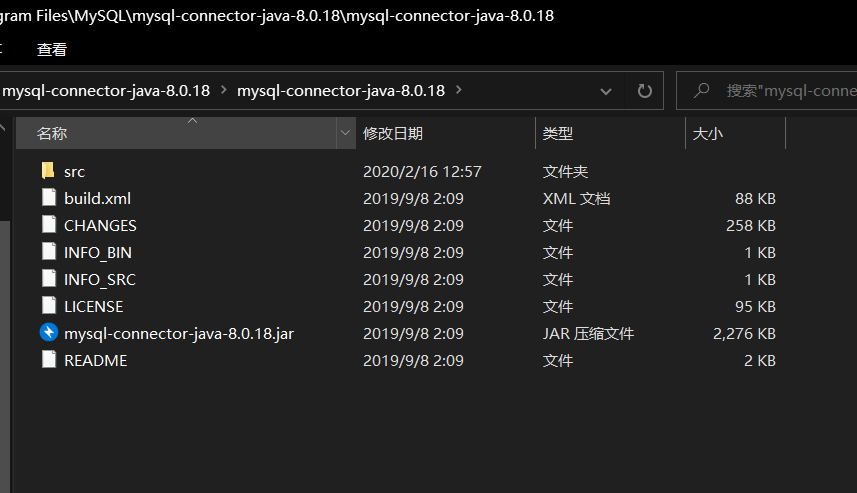Click the 2020/2/16 12:57 date of src
This screenshot has height=493, width=857.
(422, 172)
